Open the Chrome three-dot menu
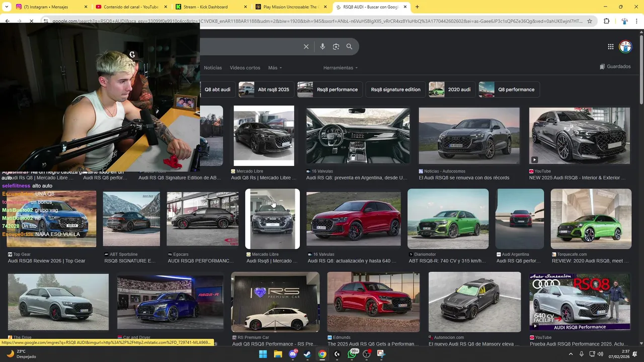This screenshot has height=362, width=644. tap(636, 21)
